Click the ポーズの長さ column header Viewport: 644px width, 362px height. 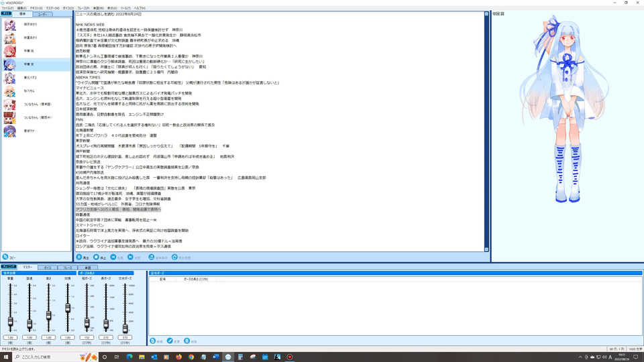click(195, 279)
